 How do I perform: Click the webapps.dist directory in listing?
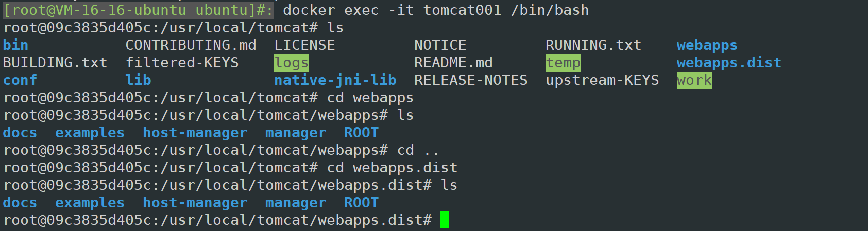click(x=729, y=63)
